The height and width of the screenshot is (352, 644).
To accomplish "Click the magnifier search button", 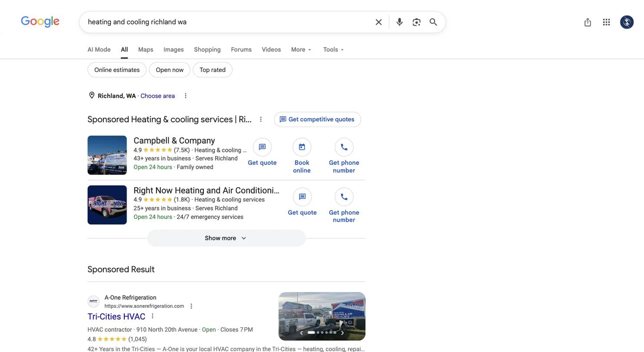I will click(433, 22).
